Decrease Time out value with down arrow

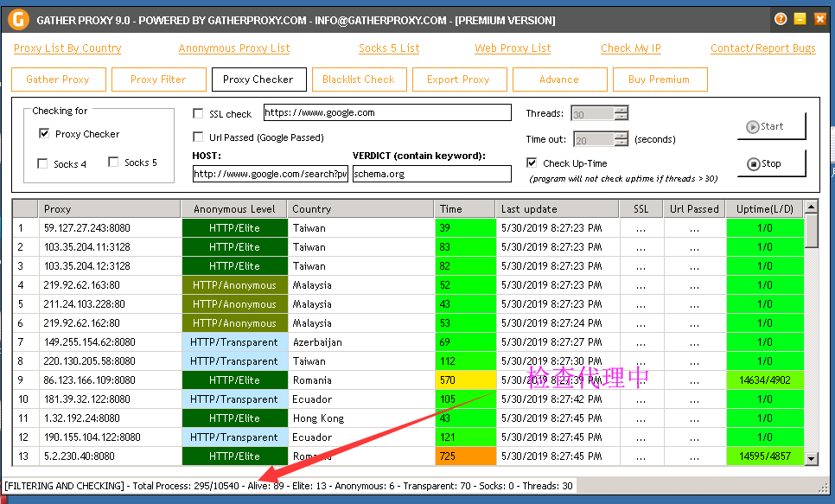click(621, 143)
